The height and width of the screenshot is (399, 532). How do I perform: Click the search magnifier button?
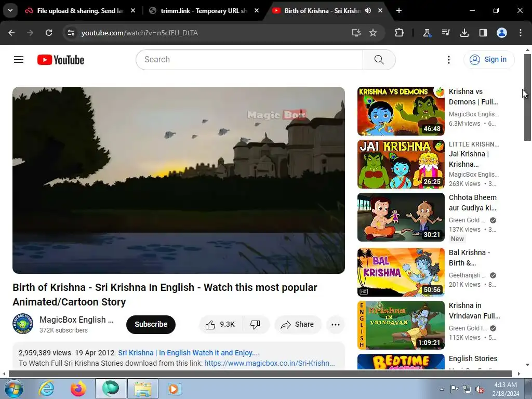[379, 60]
